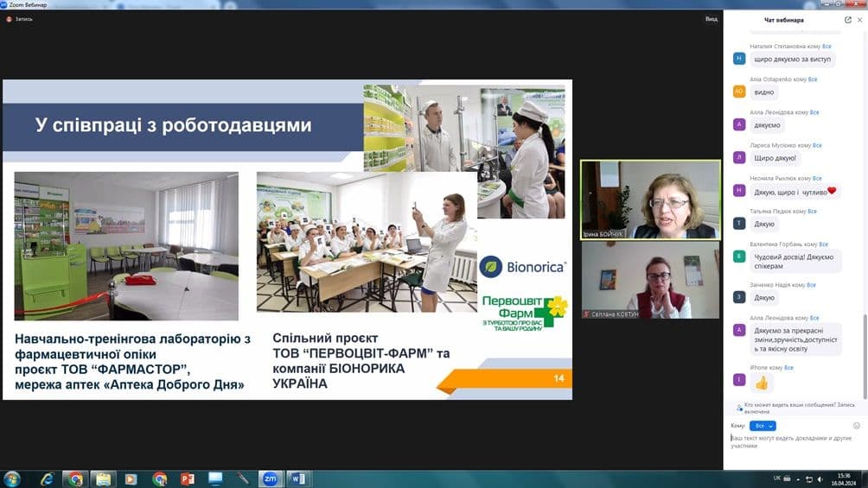Open File Explorer from taskbar
Image resolution: width=868 pixels, height=488 pixels.
(x=103, y=478)
